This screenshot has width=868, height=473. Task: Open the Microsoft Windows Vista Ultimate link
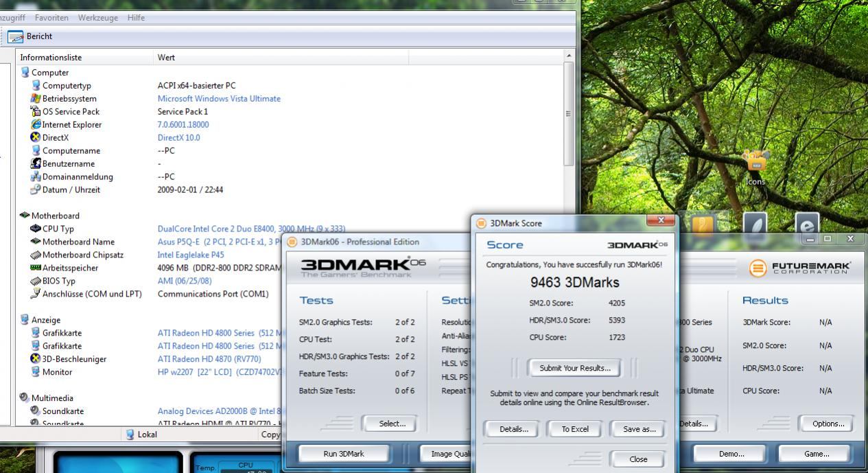click(219, 98)
